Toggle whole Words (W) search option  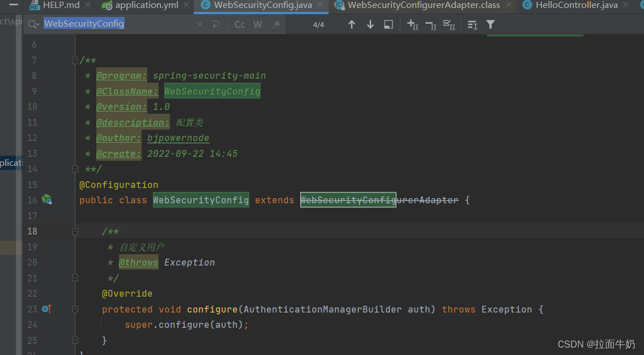(258, 24)
